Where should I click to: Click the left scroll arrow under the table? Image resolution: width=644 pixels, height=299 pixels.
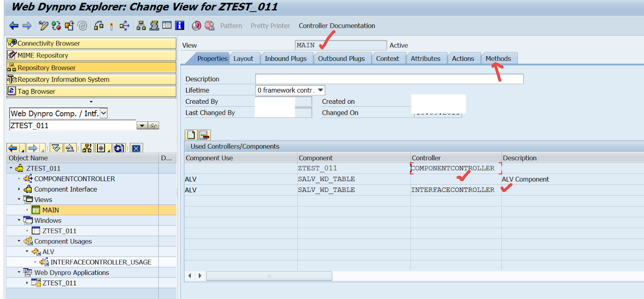[x=190, y=276]
